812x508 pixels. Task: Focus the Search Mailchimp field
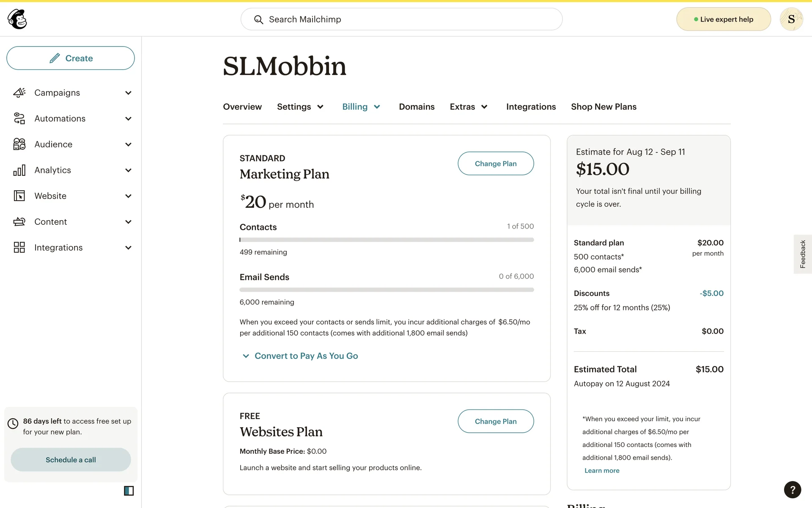click(401, 19)
